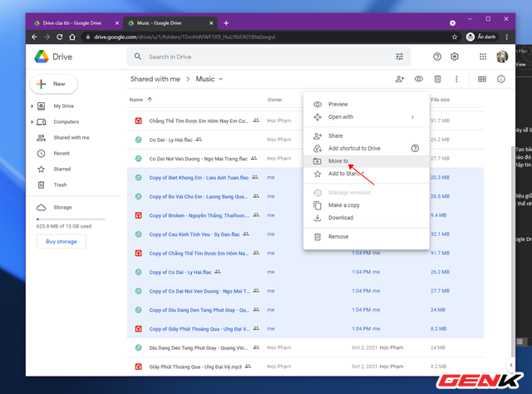Open Computers in sidebar
Image resolution: width=532 pixels, height=394 pixels.
66,122
